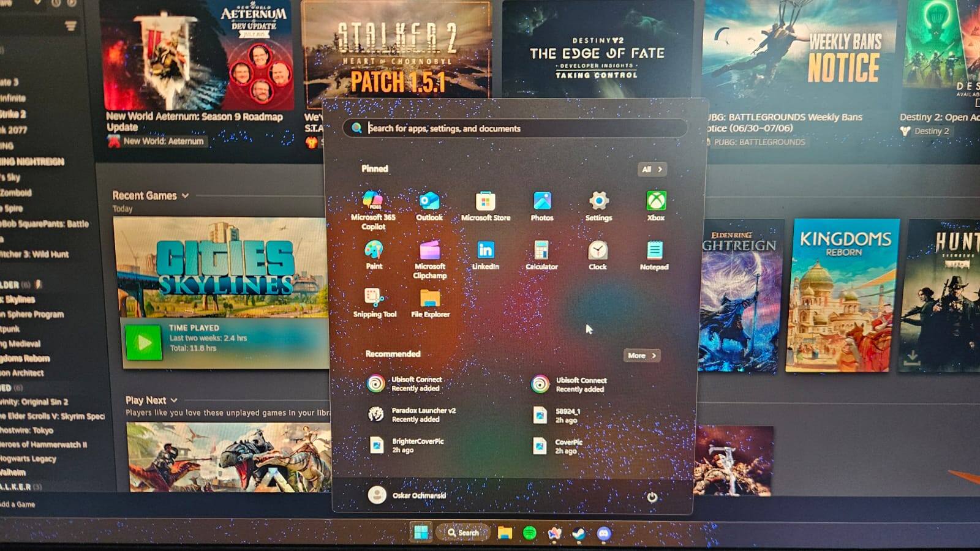Open Spotify from the taskbar
The width and height of the screenshot is (980, 551).
[530, 533]
